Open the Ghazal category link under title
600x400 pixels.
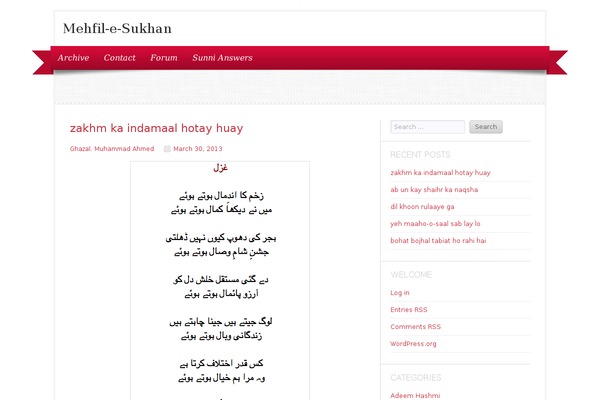point(80,149)
